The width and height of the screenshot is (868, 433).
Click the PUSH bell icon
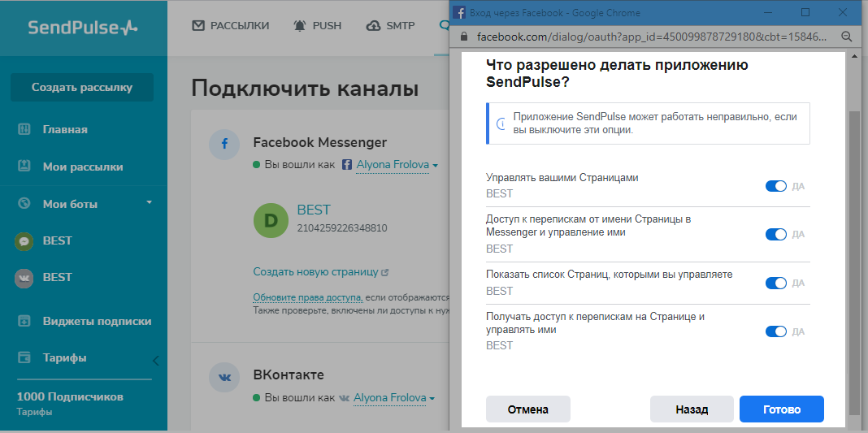coord(299,25)
